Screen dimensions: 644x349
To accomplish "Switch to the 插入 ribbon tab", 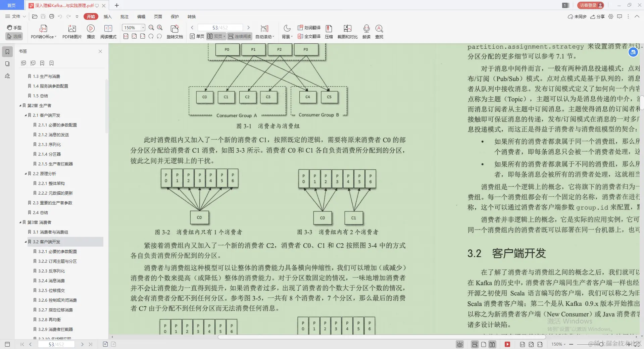I will point(107,16).
